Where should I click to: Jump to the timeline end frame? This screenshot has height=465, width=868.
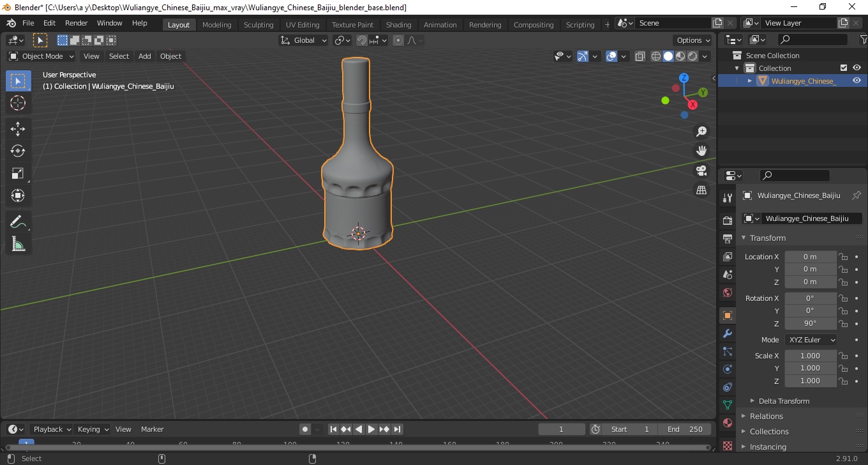click(397, 429)
